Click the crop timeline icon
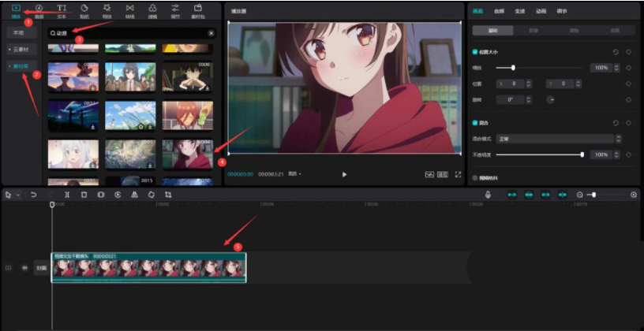 [167, 195]
